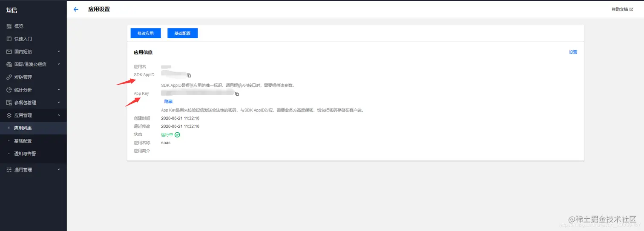Click the 短链管理 link icon

9,77
